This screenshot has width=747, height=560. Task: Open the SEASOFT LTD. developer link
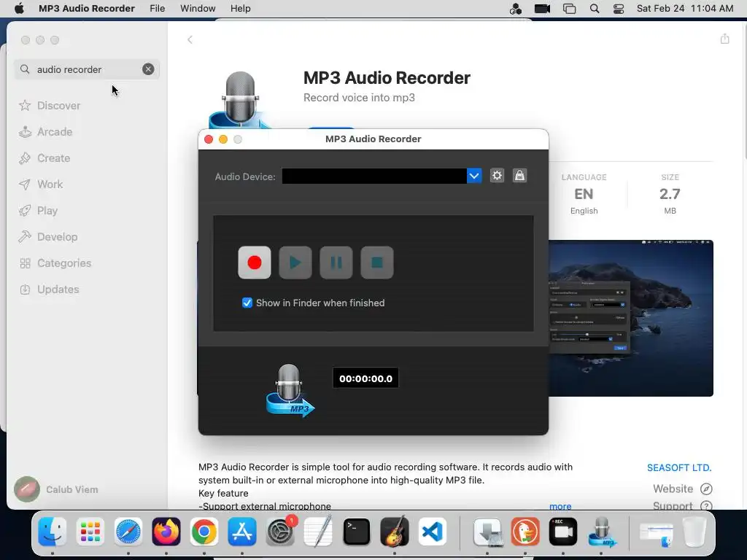coord(679,467)
